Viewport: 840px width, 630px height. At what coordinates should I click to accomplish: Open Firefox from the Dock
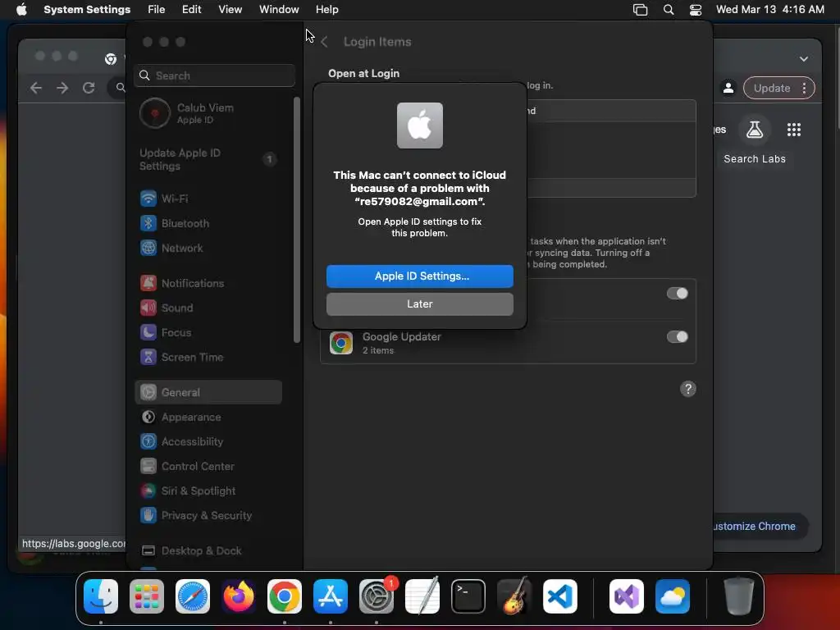click(239, 596)
